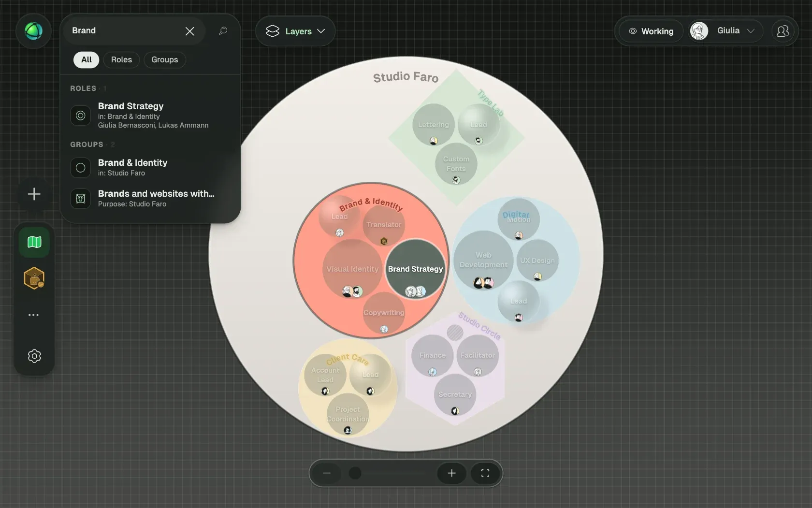Image resolution: width=812 pixels, height=508 pixels.
Task: Click the Studio Faro circle title
Action: pyautogui.click(x=406, y=77)
